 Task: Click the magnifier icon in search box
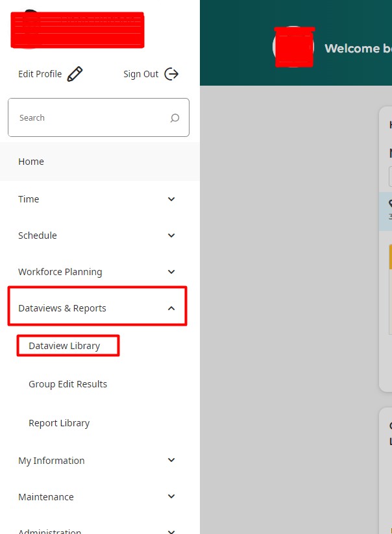[x=175, y=118]
